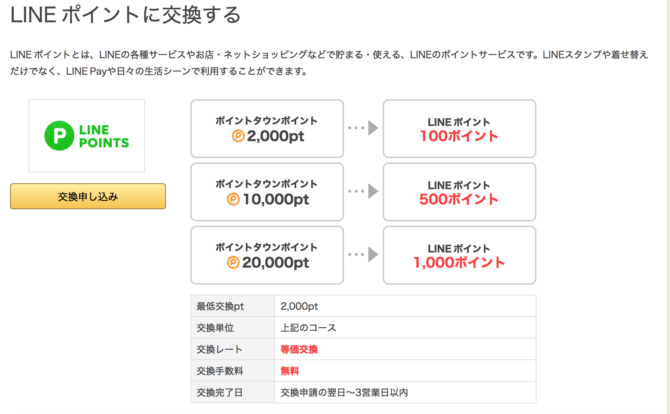Click orange P coin icon beside 20,000pt
Image resolution: width=670 pixels, height=414 pixels.
click(233, 262)
